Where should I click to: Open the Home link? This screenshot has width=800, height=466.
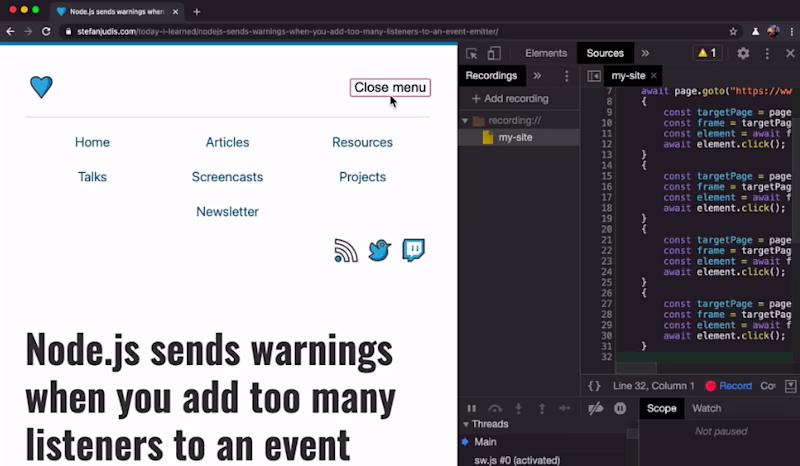point(92,142)
